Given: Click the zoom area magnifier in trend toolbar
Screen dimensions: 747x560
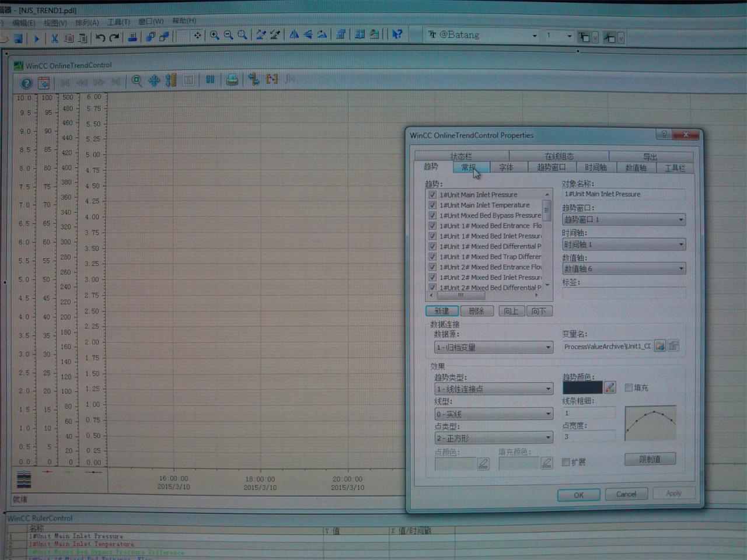Looking at the screenshot, I should click(x=137, y=80).
